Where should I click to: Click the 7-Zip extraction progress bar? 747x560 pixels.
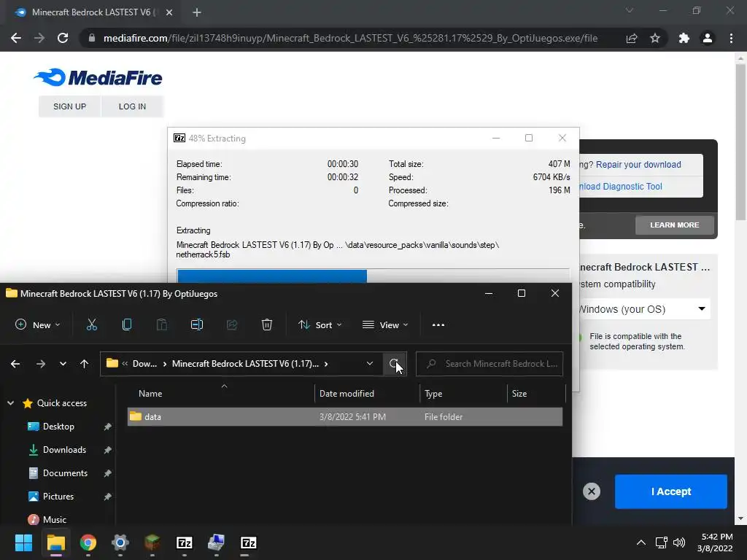[x=373, y=276]
